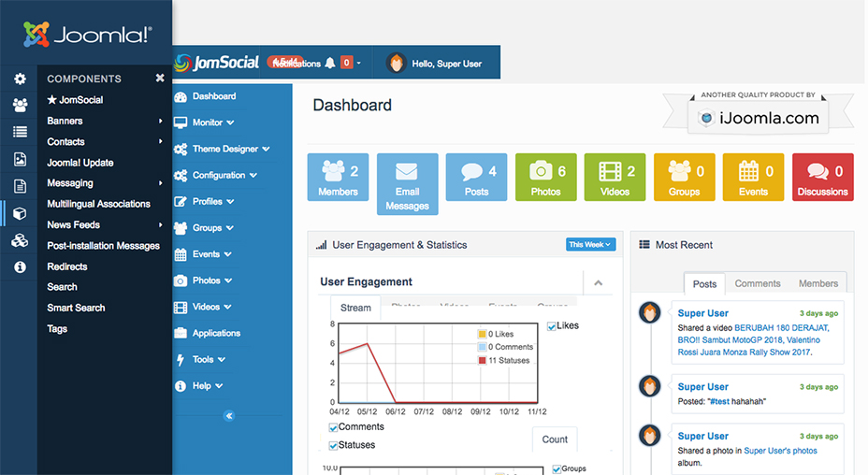Open the Photos stat tile

click(x=546, y=177)
